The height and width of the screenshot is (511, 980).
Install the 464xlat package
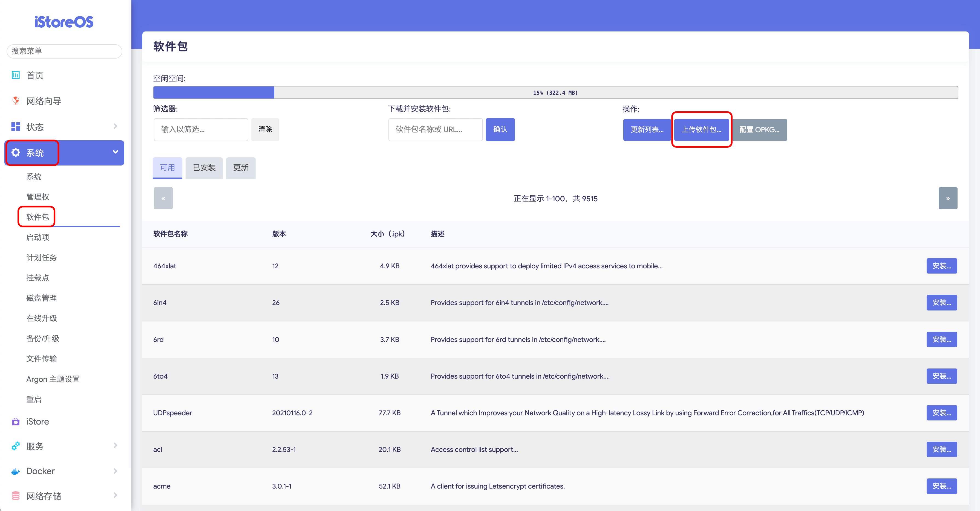pyautogui.click(x=942, y=266)
